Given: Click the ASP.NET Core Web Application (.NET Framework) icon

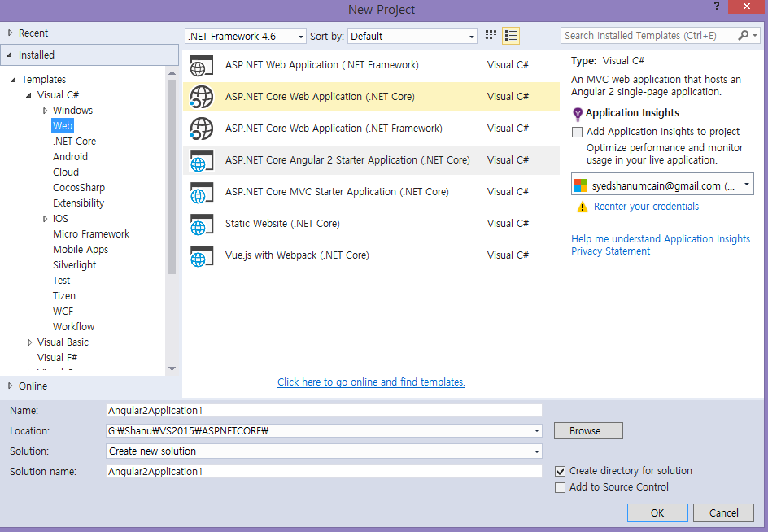Looking at the screenshot, I should click(201, 129).
